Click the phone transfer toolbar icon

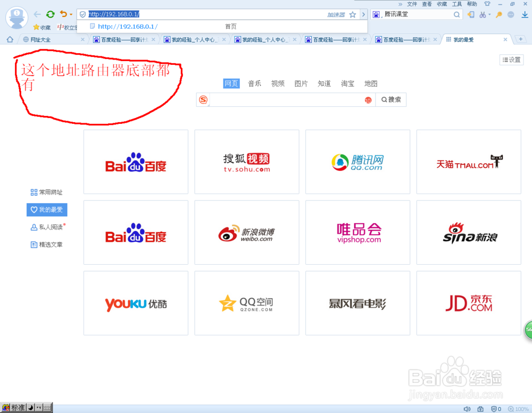[471, 14]
